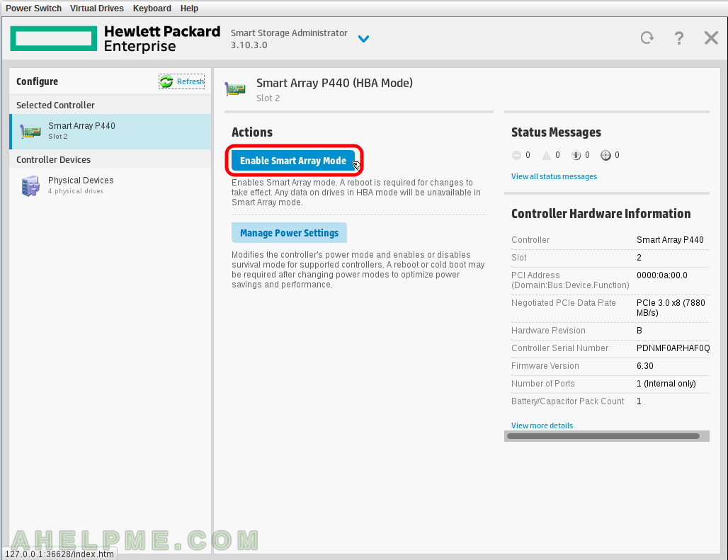The width and height of the screenshot is (728, 560).
Task: Click the progress status clock icon
Action: (605, 156)
